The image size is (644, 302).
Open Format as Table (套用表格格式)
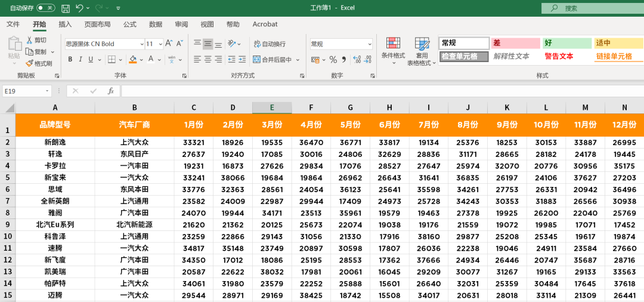point(422,51)
